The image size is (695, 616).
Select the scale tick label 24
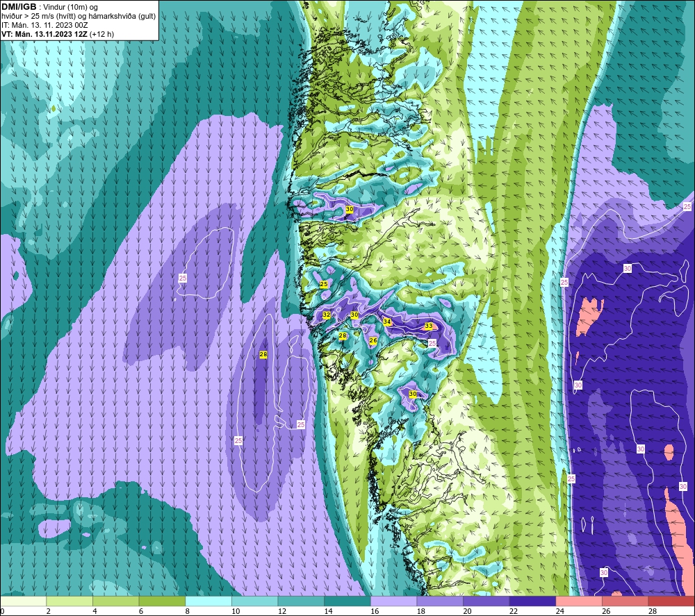click(x=559, y=611)
